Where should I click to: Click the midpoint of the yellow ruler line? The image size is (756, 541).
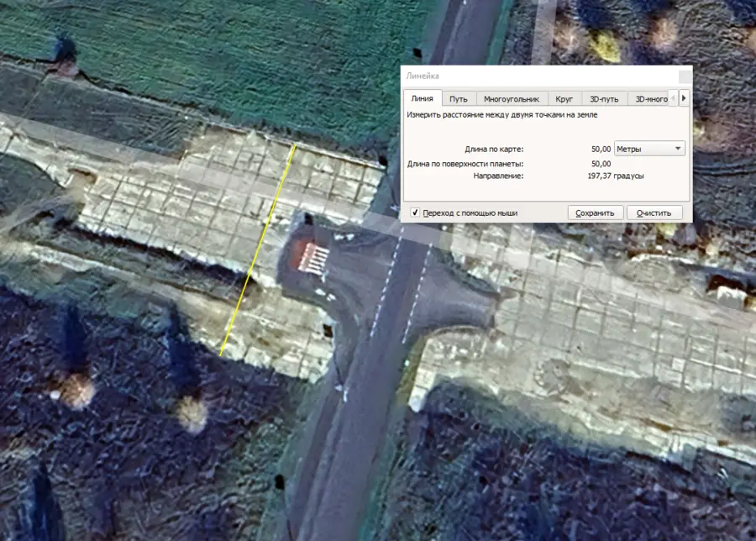click(258, 250)
